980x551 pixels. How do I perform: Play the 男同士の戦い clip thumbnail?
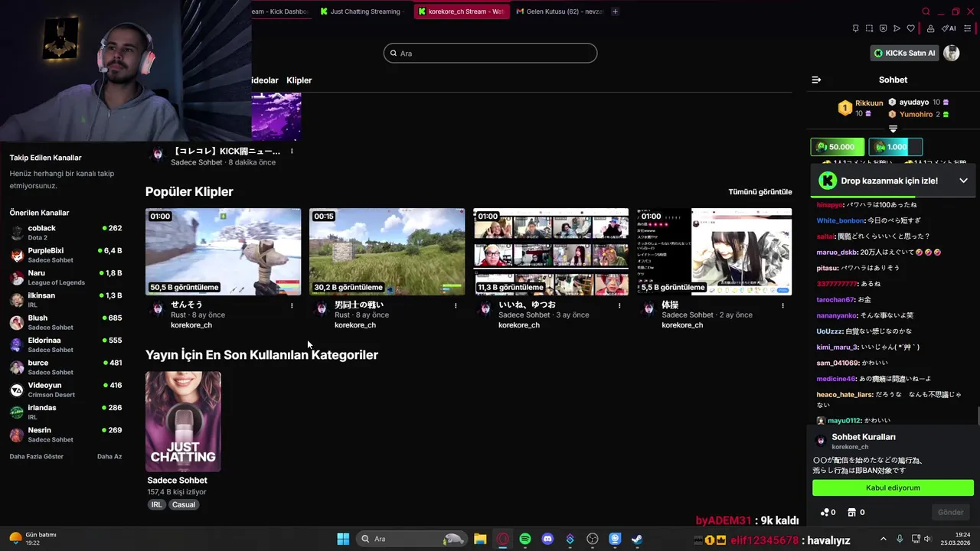pyautogui.click(x=387, y=252)
